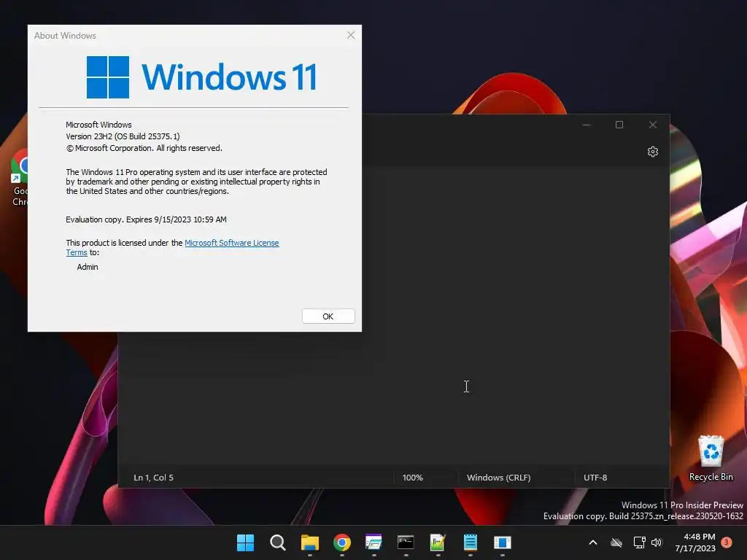Show hidden system tray icons
747x560 pixels.
pos(593,542)
